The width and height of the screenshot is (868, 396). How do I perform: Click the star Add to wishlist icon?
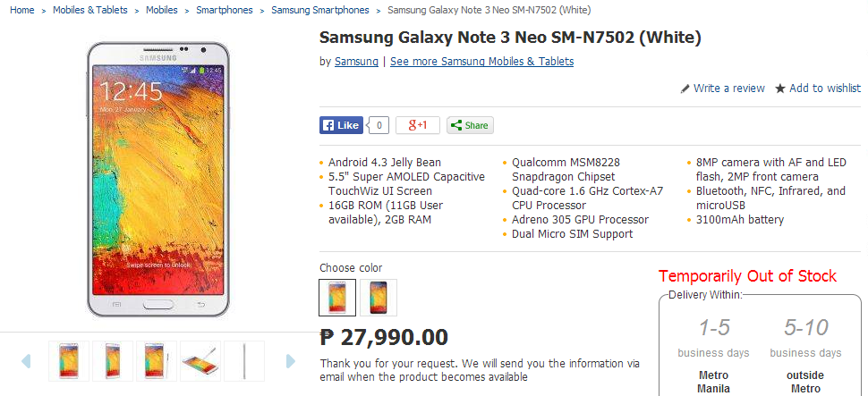(x=780, y=88)
